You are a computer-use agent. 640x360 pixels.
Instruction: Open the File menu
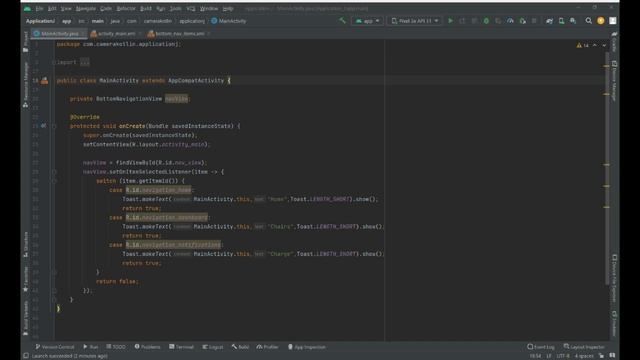point(39,8)
